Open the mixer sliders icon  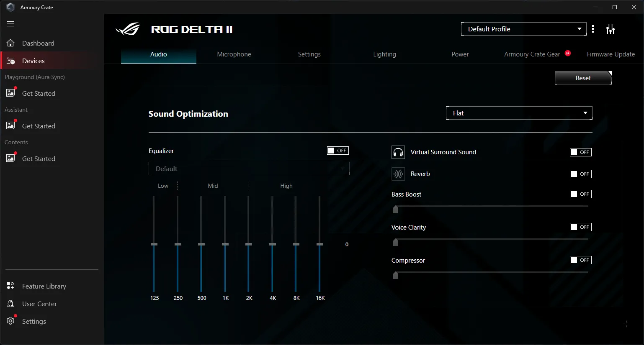pyautogui.click(x=611, y=29)
